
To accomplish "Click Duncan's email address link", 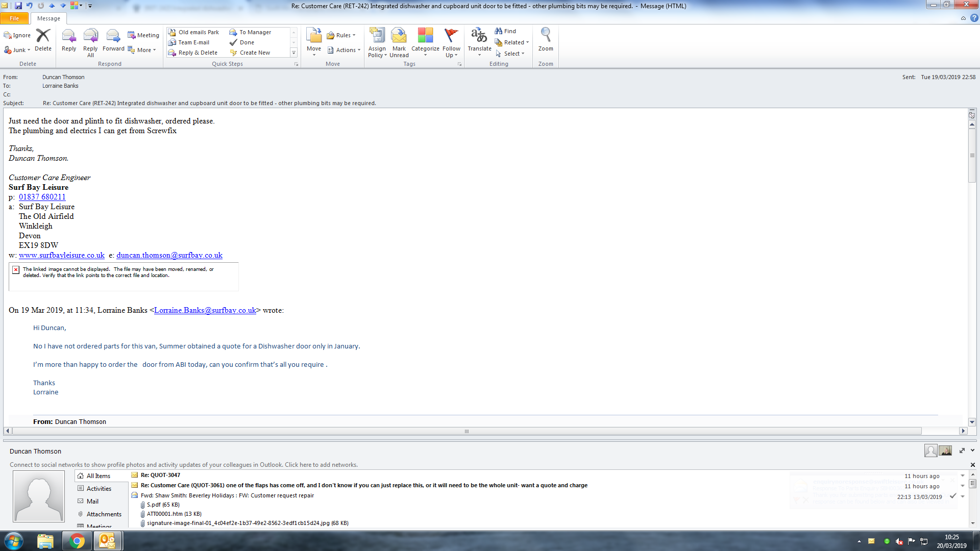I will (169, 255).
